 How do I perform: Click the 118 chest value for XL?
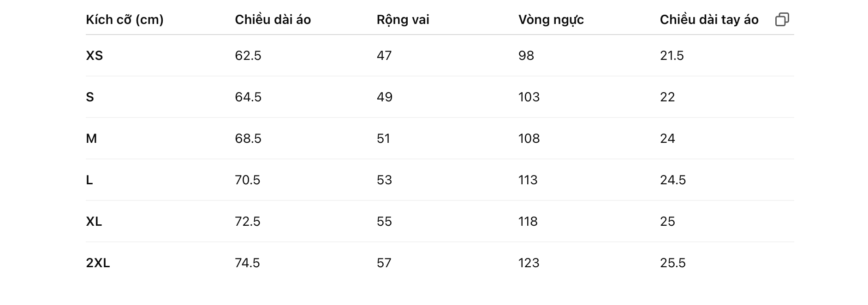coord(528,222)
